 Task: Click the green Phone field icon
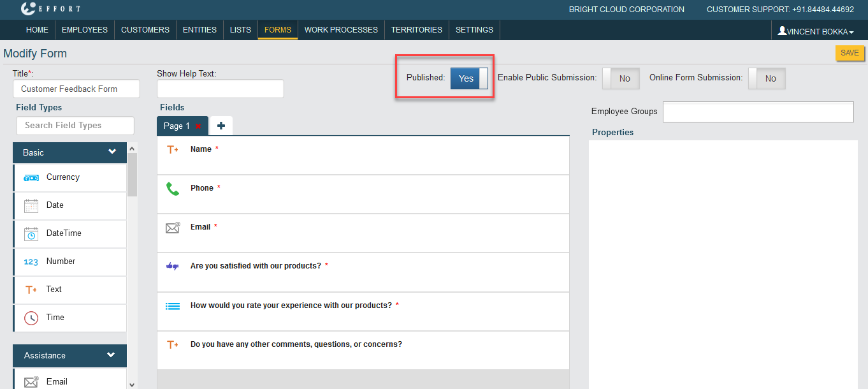(x=173, y=189)
